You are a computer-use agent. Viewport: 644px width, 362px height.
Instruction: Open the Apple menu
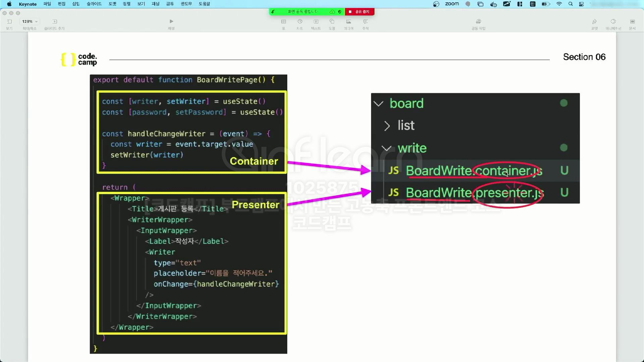(x=9, y=4)
